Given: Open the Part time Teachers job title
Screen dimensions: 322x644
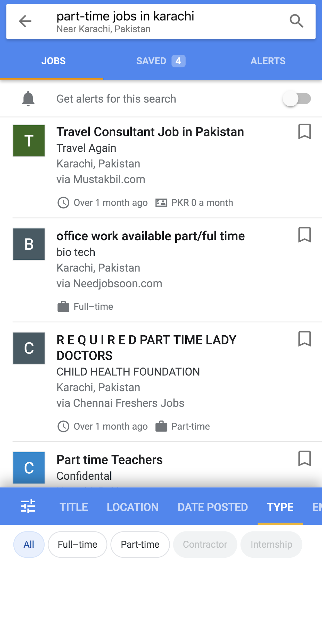Looking at the screenshot, I should (110, 460).
